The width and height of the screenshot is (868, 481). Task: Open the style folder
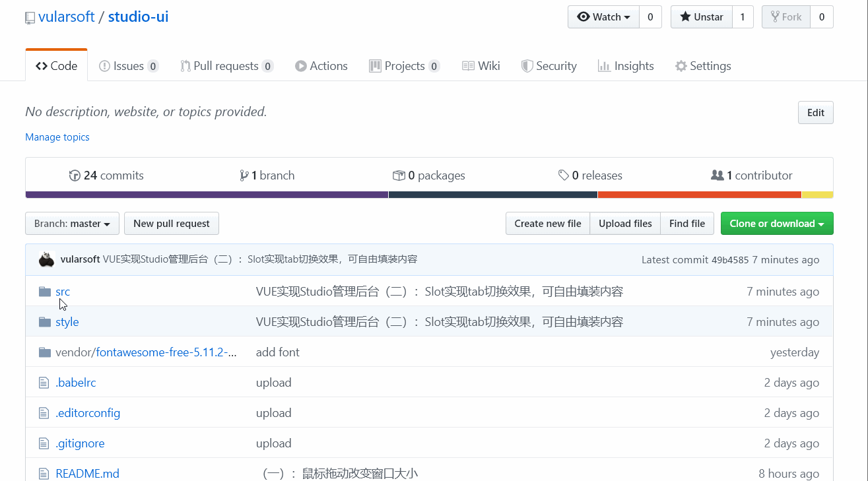click(67, 322)
